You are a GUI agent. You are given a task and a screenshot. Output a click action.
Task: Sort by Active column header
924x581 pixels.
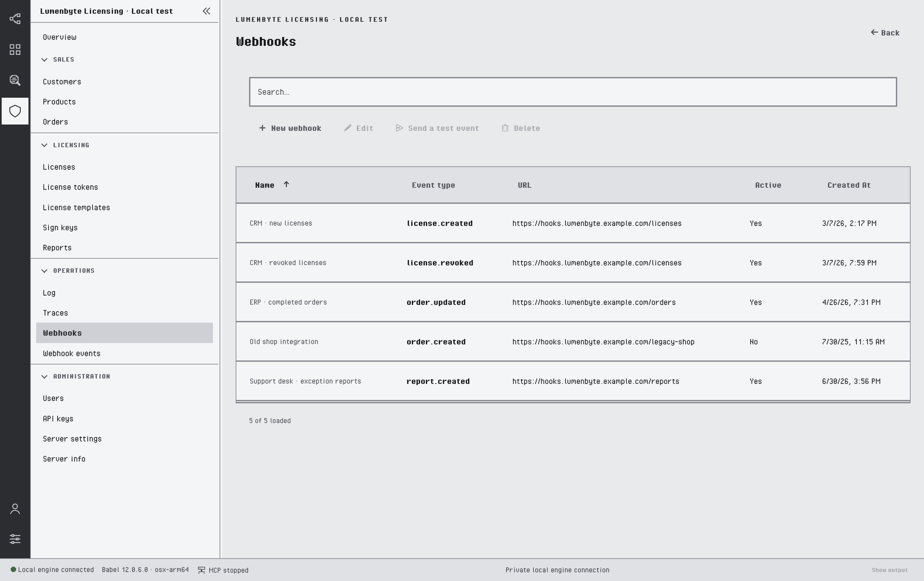[x=768, y=185]
